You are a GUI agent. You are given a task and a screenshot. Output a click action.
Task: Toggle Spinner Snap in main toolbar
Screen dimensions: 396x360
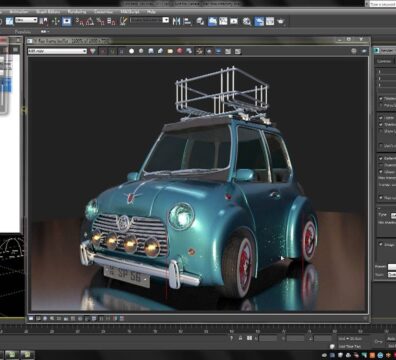112,22
